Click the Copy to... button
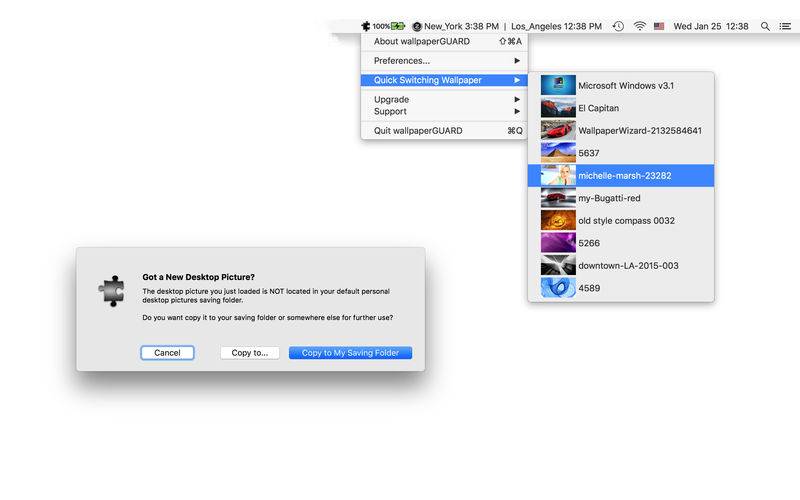This screenshot has width=800, height=500. tap(249, 353)
